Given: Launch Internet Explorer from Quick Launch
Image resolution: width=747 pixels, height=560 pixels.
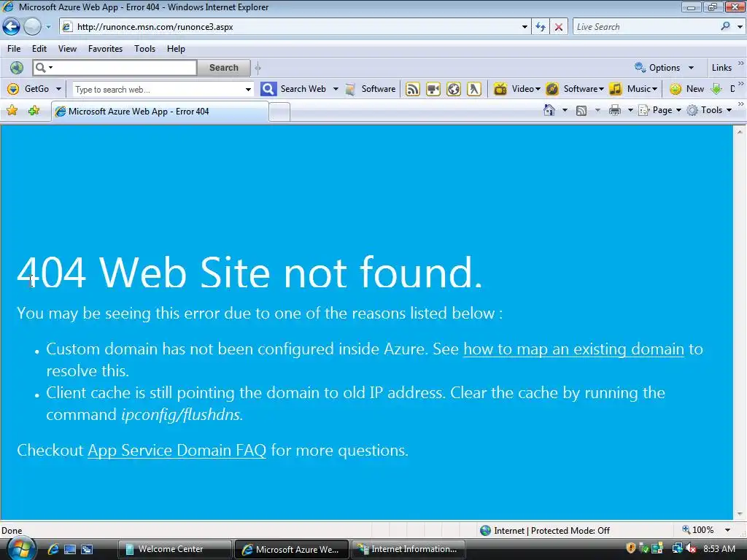Looking at the screenshot, I should tap(53, 549).
